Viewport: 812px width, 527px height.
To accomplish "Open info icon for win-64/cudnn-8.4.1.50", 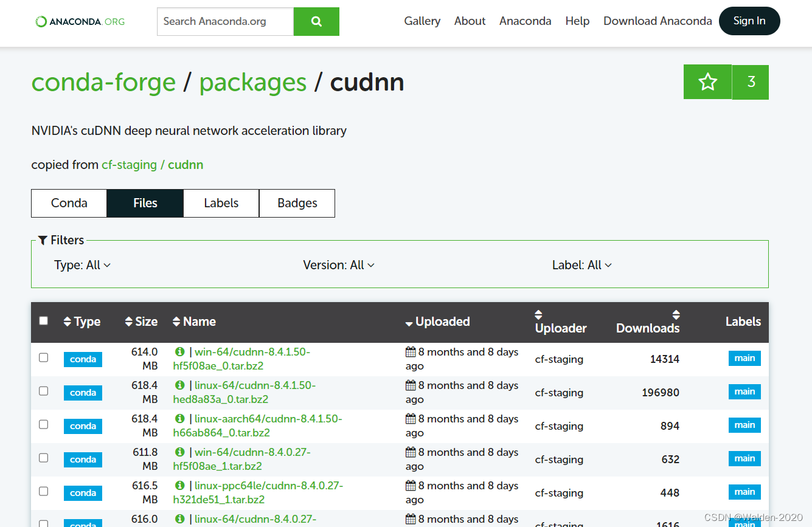I will tap(179, 352).
